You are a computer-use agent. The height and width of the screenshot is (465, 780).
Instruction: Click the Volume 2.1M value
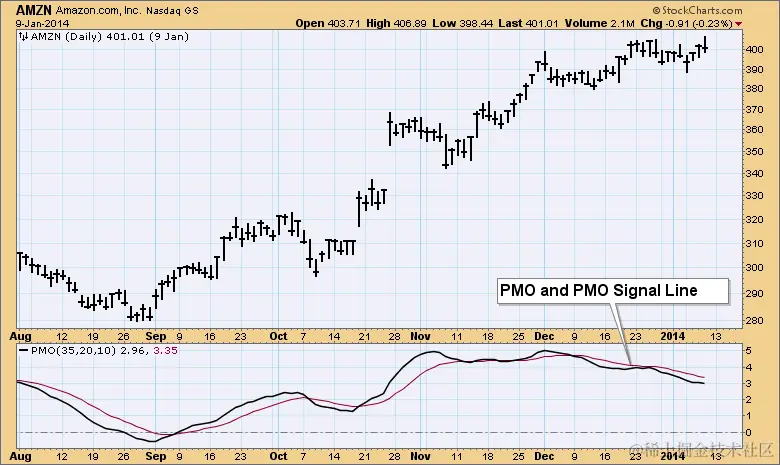599,23
